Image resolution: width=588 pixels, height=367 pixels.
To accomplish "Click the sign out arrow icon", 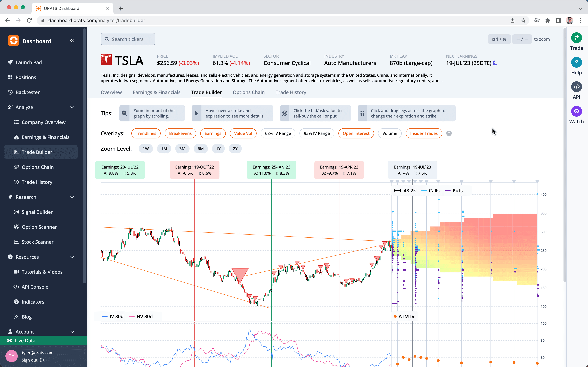I will tap(42, 360).
